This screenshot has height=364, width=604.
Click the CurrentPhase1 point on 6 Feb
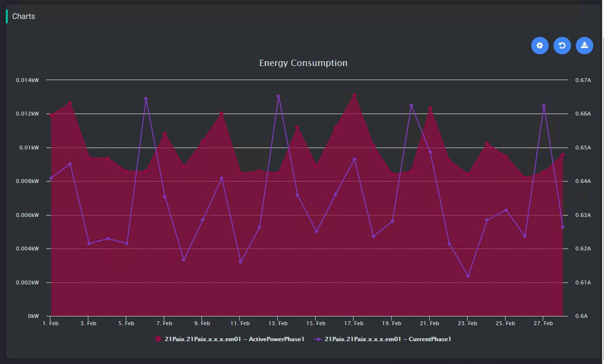pyautogui.click(x=146, y=99)
